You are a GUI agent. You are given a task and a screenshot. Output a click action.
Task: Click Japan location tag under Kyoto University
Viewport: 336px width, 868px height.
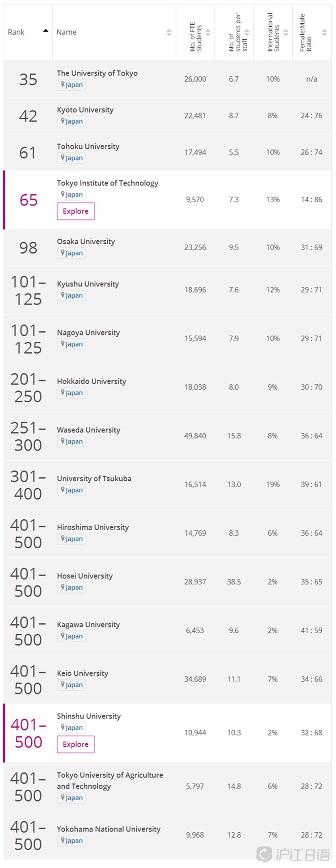click(x=71, y=121)
